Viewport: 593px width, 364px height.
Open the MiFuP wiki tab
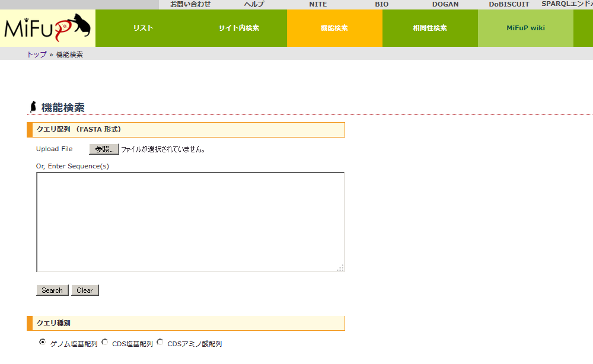coord(525,28)
